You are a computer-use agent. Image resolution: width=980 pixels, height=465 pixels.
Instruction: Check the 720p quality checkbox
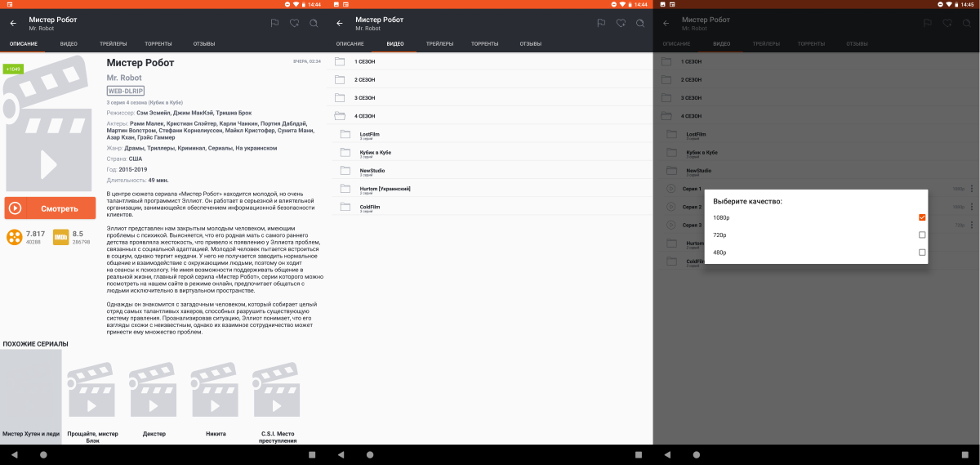tap(922, 235)
